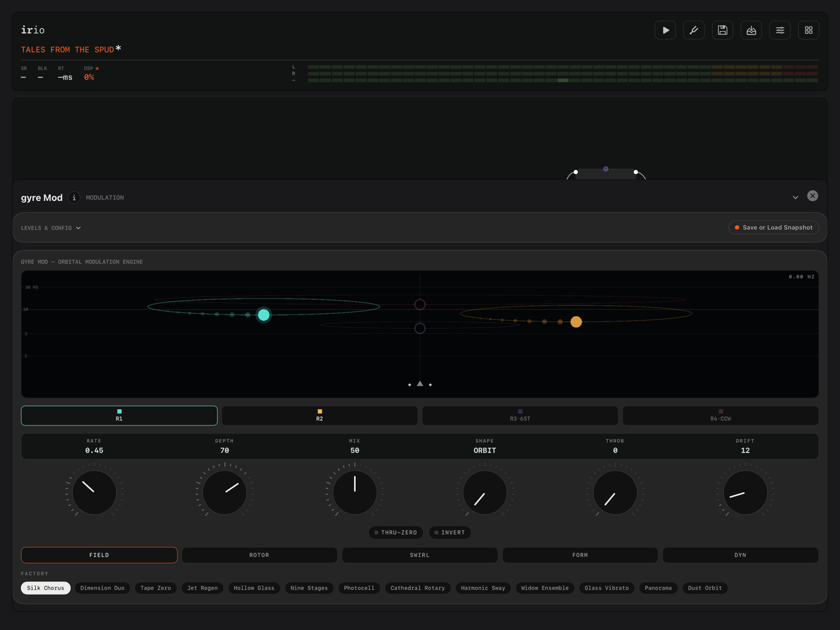
Task: Switch to the Dyn tab
Action: tap(740, 555)
